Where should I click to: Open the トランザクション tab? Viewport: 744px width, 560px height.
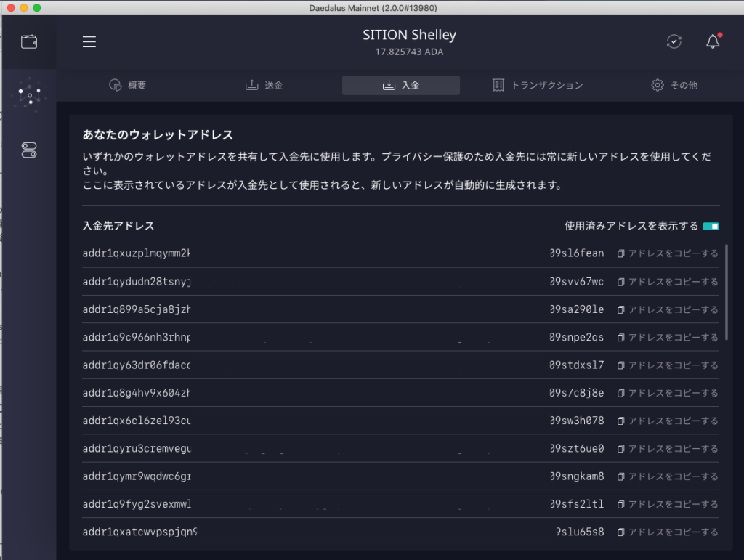[538, 86]
